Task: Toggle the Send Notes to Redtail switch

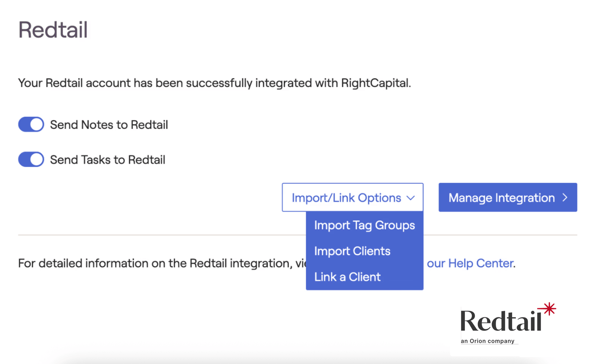Action: click(31, 125)
